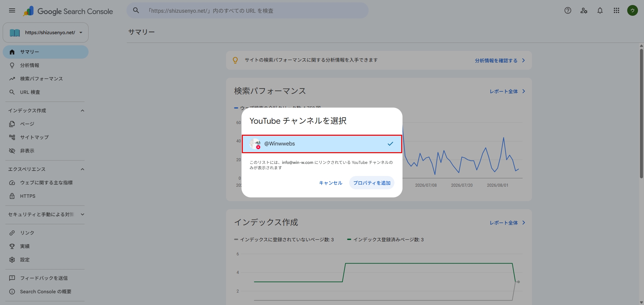
Task: Toggle the checkmark on @Winwwebs channel
Action: coord(390,144)
